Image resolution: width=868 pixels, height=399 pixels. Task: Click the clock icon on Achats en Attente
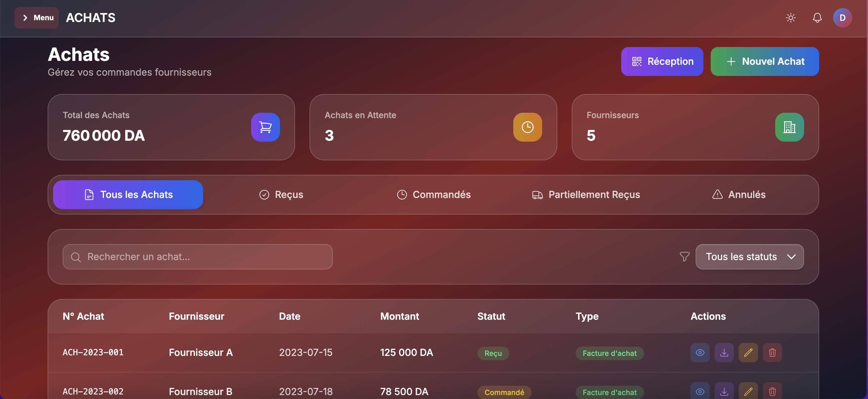[527, 127]
